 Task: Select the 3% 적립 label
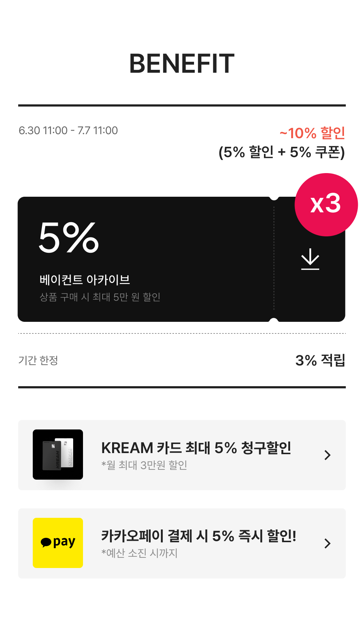(x=321, y=361)
